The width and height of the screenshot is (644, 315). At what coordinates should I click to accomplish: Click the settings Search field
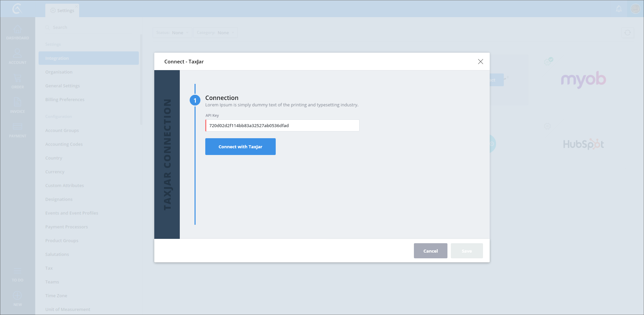91,28
